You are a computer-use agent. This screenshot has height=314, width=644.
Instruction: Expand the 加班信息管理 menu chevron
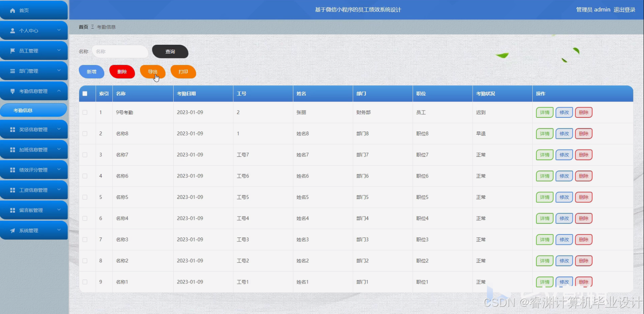point(59,149)
